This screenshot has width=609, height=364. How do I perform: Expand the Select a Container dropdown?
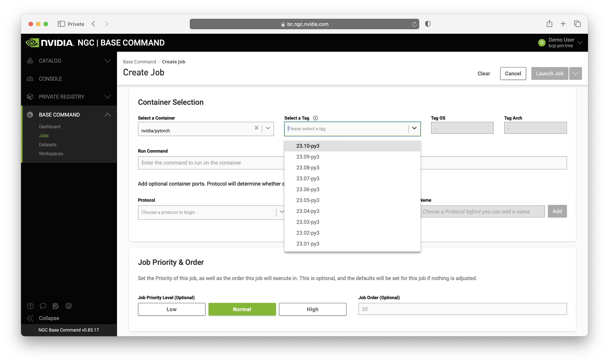pos(268,128)
